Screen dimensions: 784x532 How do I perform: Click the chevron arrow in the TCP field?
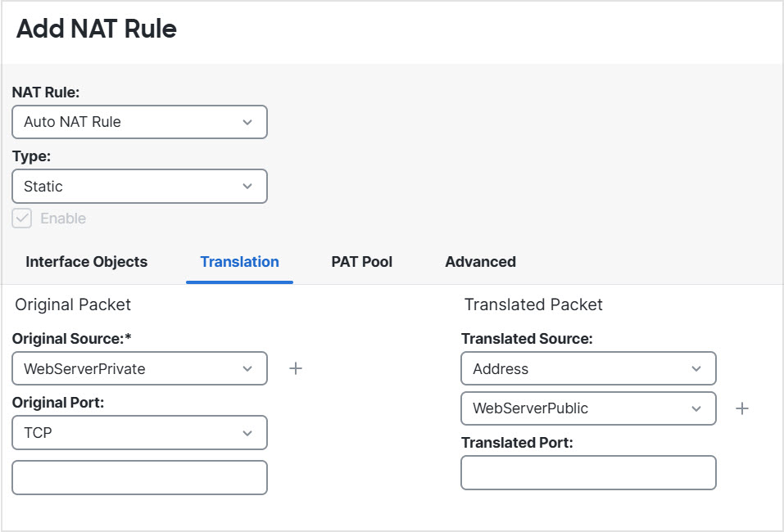coord(247,433)
